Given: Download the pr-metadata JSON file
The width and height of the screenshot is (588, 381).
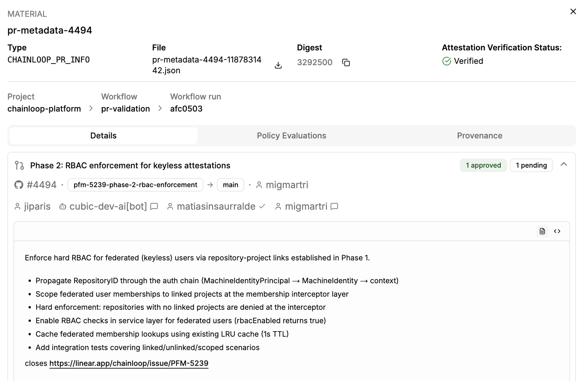Looking at the screenshot, I should click(x=278, y=65).
